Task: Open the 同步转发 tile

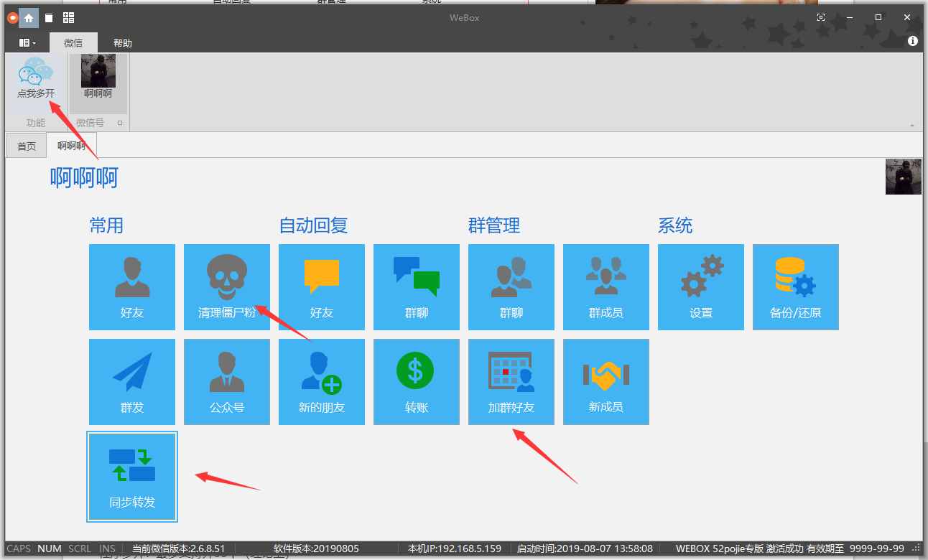Action: pyautogui.click(x=132, y=477)
